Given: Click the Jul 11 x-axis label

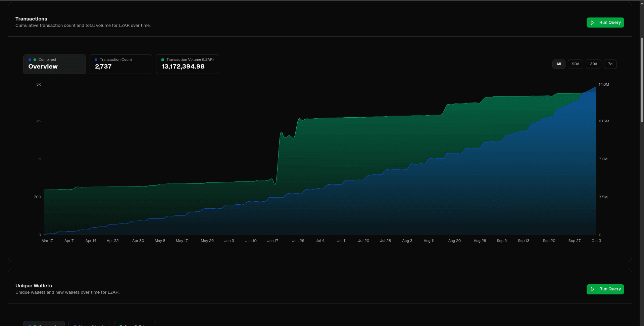Looking at the screenshot, I should [342, 241].
